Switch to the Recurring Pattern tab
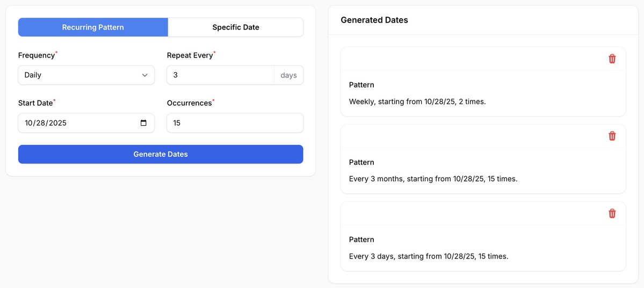The height and width of the screenshot is (288, 644). tap(93, 27)
